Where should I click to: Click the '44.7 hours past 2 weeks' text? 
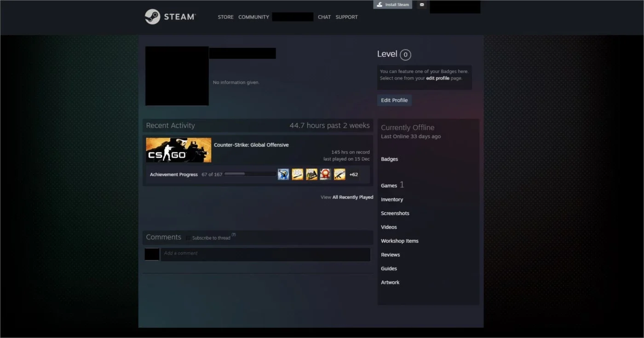tap(329, 125)
